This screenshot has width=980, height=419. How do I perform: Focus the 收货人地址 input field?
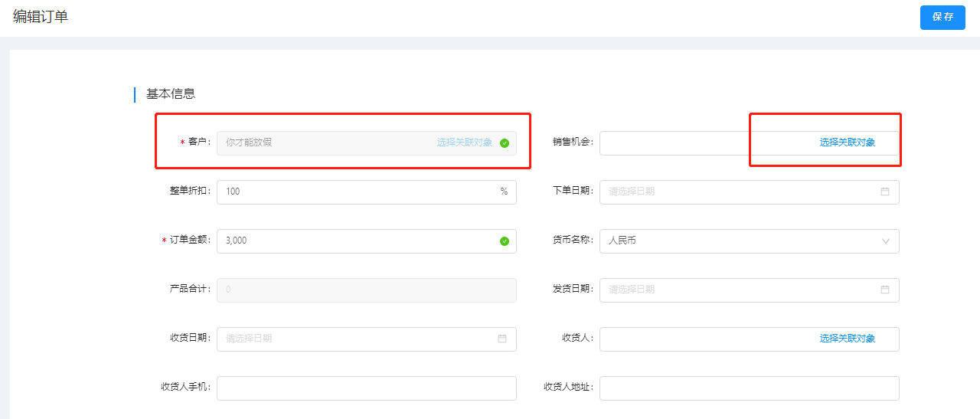[750, 388]
